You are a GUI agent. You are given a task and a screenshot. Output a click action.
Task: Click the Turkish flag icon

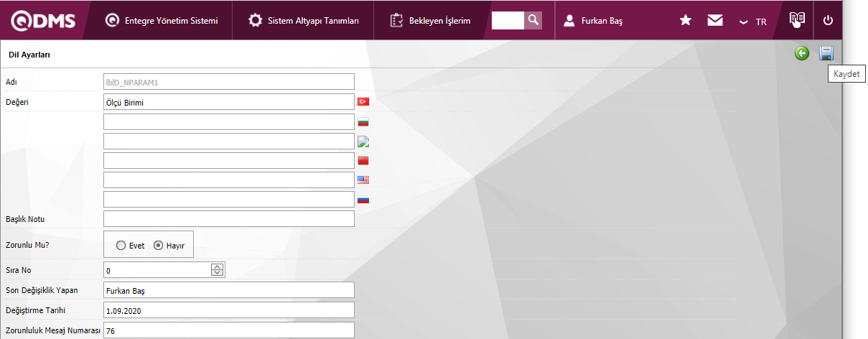[x=363, y=102]
